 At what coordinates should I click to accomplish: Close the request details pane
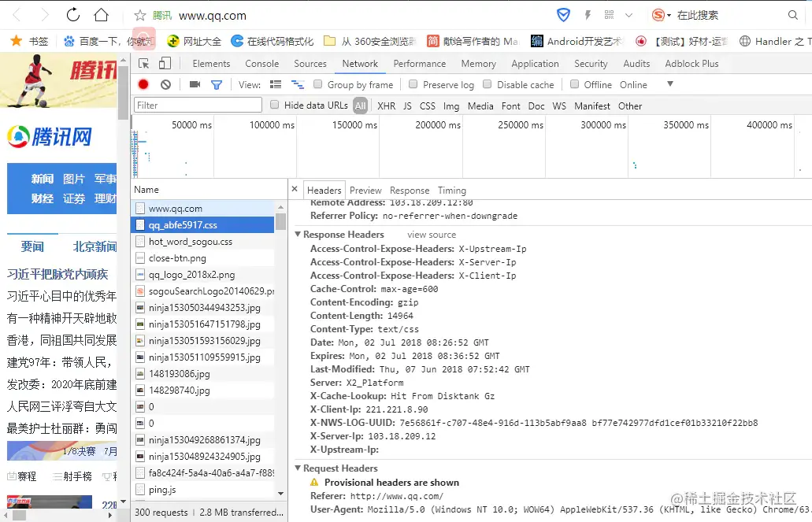295,189
